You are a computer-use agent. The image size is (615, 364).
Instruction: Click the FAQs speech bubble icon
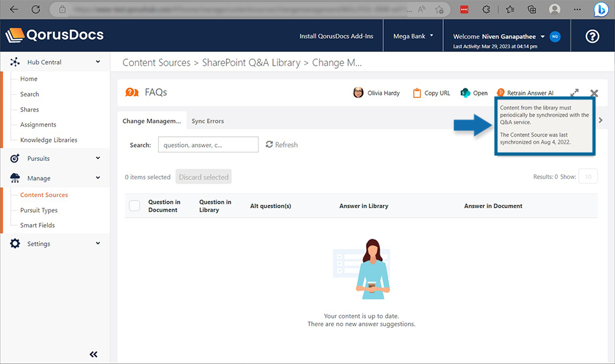point(132,92)
